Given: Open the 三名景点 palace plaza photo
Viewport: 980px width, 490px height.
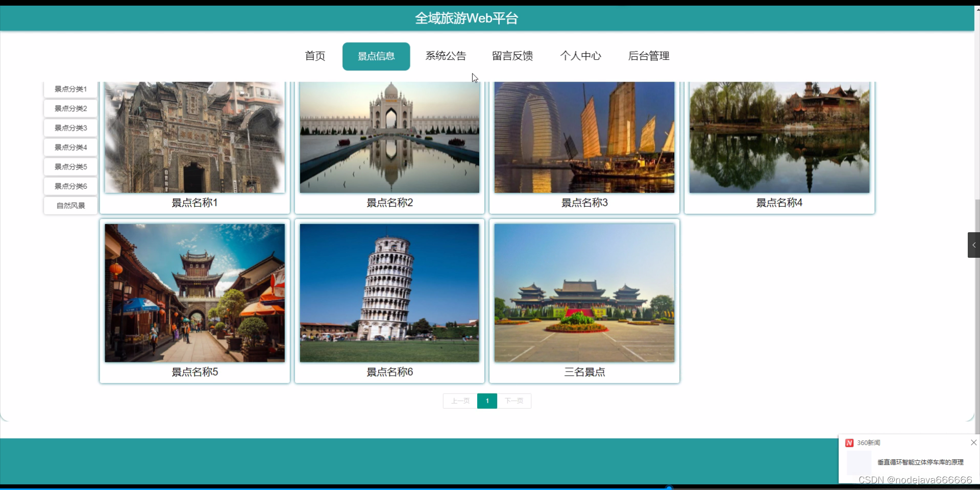Looking at the screenshot, I should pyautogui.click(x=584, y=293).
